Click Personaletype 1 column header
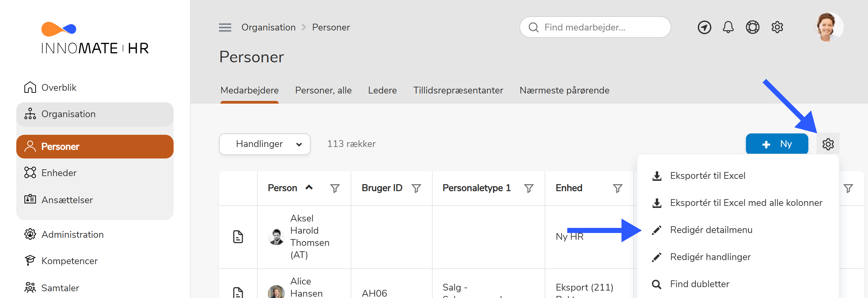Viewport: 868px width, 298px height. (476, 188)
